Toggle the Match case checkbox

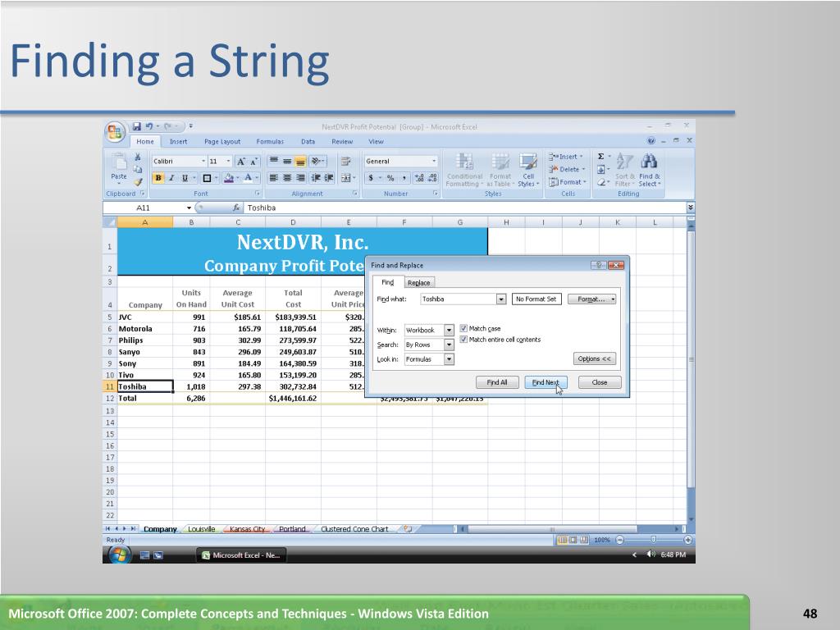pos(464,328)
